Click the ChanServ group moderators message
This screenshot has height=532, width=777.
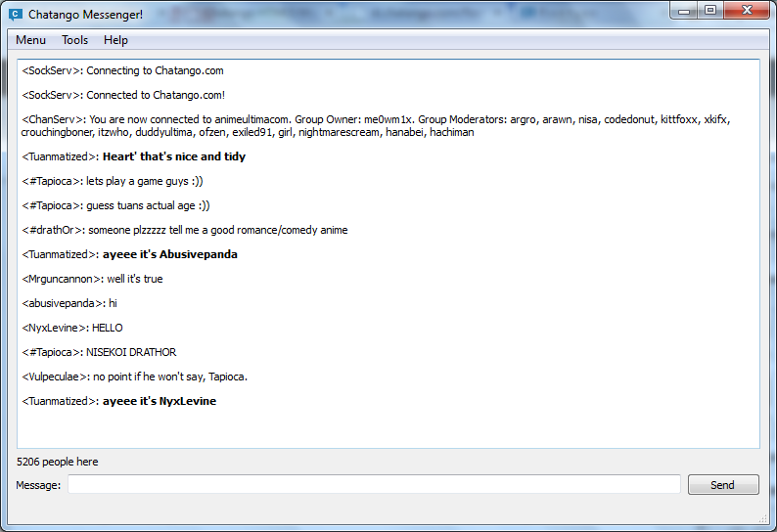tap(376, 126)
